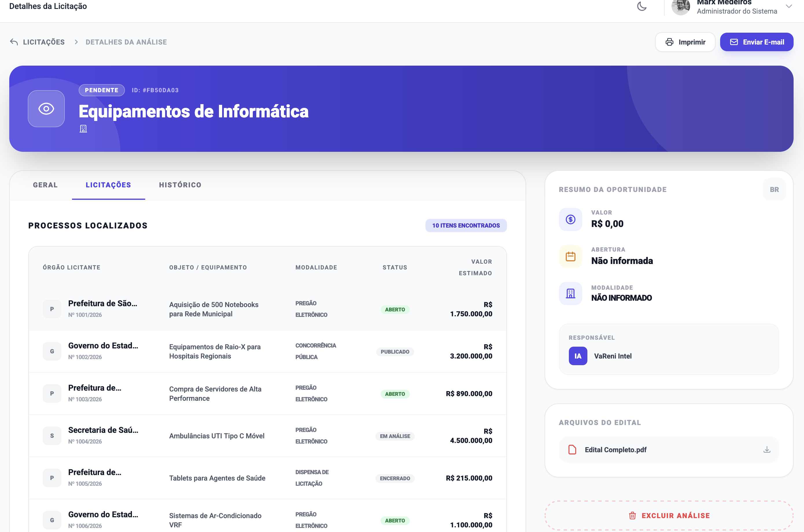Click the 10 Itens Encontrados badge
804x532 pixels.
(x=466, y=226)
